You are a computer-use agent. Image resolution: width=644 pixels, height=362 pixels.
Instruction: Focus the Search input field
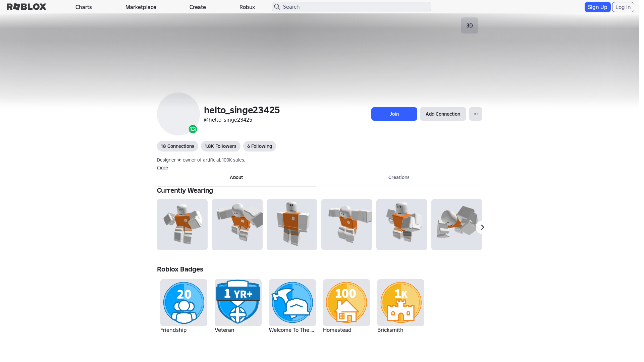(352, 7)
